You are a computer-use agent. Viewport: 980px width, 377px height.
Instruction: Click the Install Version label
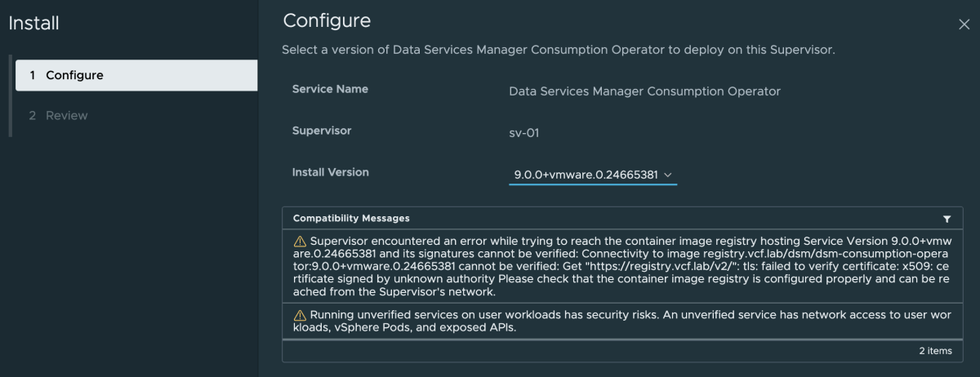tap(331, 172)
